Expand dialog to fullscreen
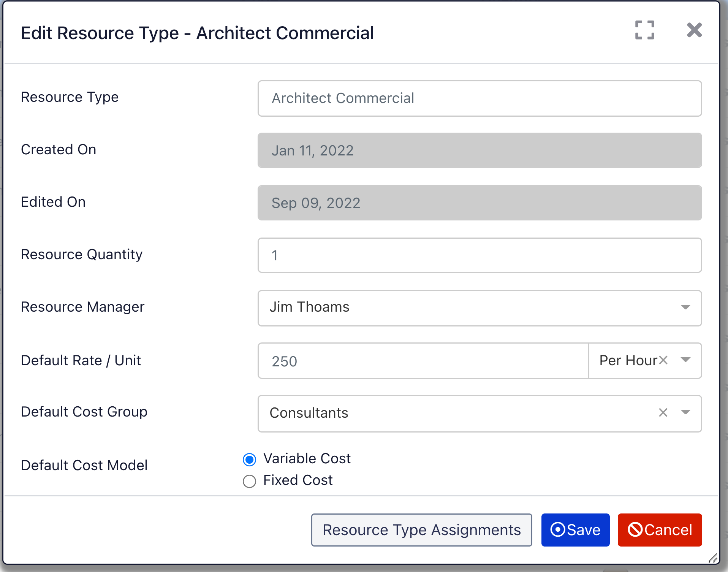Image resolution: width=728 pixels, height=572 pixels. [645, 31]
